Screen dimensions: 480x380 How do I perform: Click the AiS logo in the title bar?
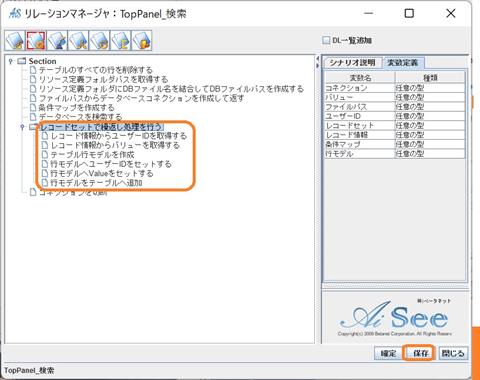15,13
